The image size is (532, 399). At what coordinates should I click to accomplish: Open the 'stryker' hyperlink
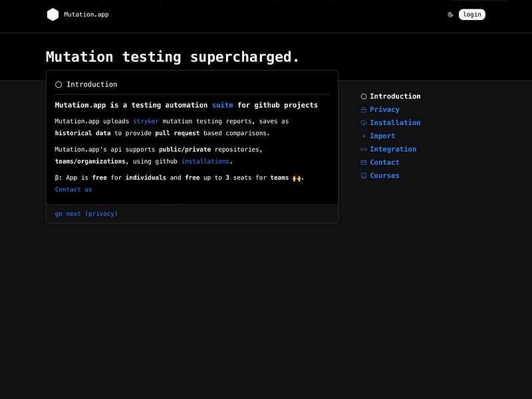146,121
